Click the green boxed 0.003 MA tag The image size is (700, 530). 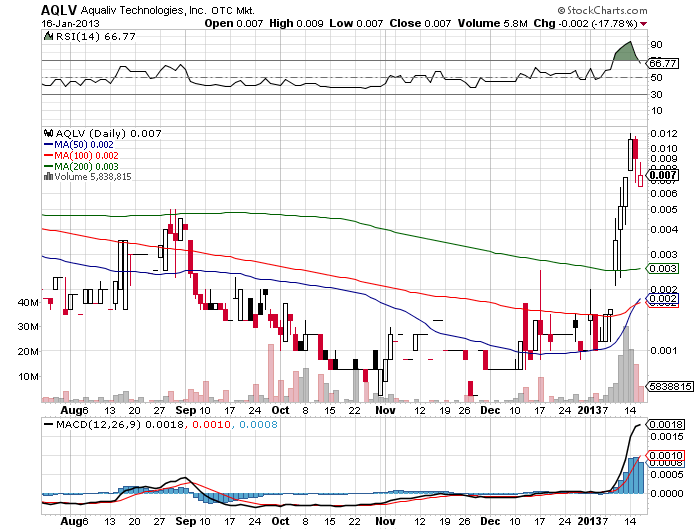point(662,268)
